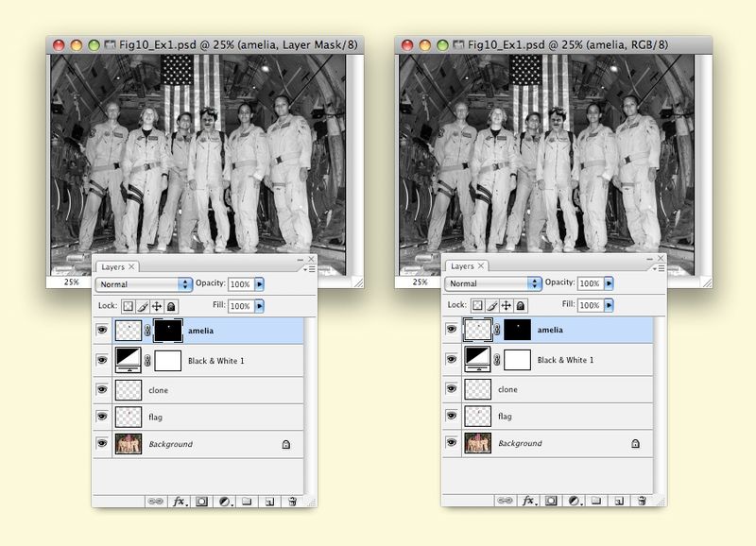Create a new layer in left Layers panel
This screenshot has height=546, width=756.
(x=268, y=501)
